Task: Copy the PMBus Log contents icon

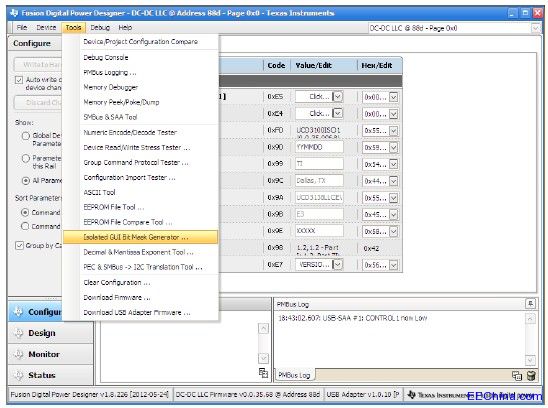Action: click(x=517, y=376)
